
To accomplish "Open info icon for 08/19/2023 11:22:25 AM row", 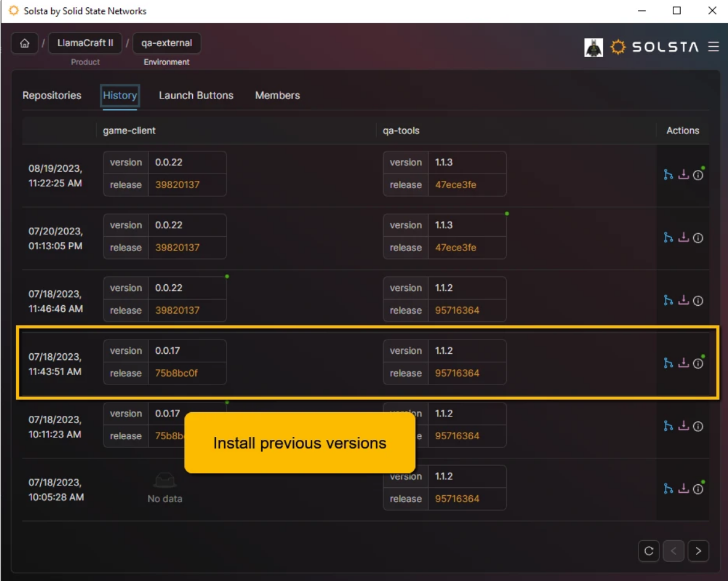I will (x=698, y=175).
